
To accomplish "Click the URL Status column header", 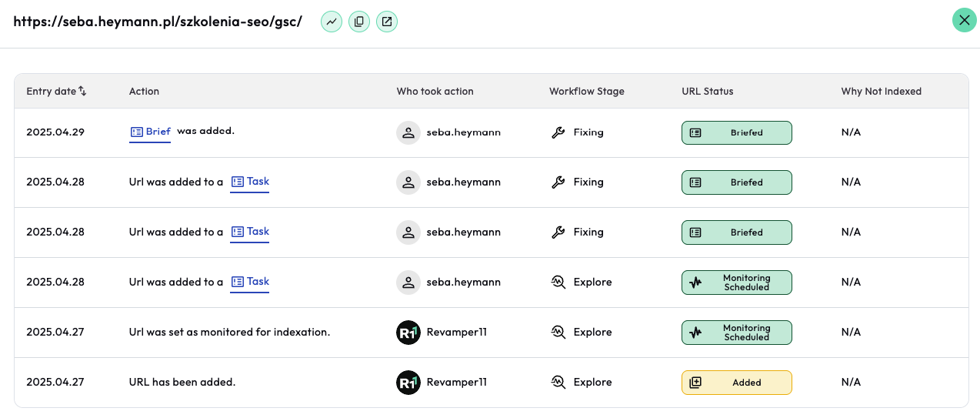I will 707,92.
